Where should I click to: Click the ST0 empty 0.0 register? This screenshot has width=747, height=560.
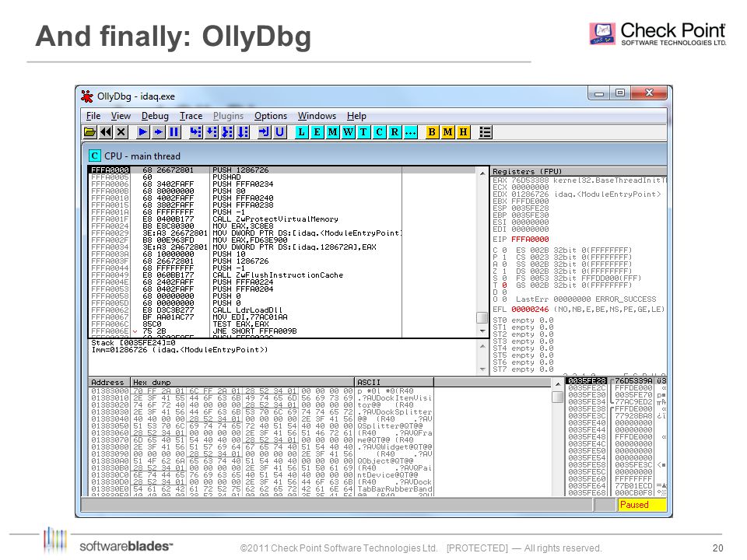point(523,320)
